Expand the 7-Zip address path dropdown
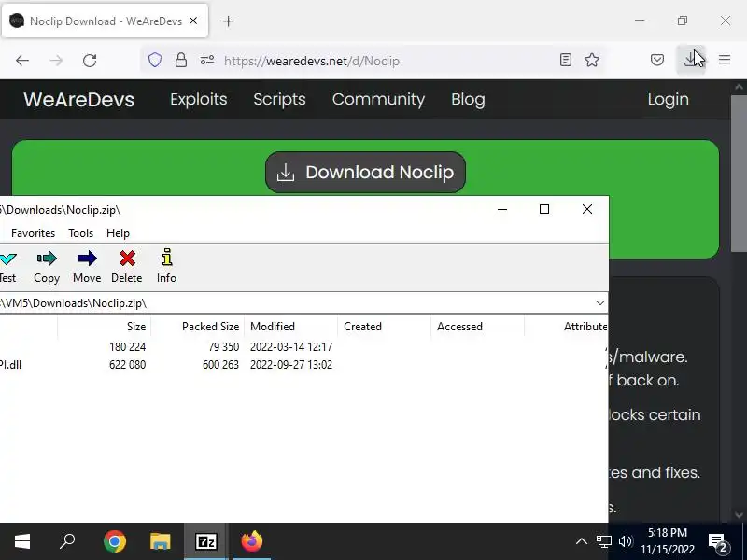747x560 pixels. point(599,303)
